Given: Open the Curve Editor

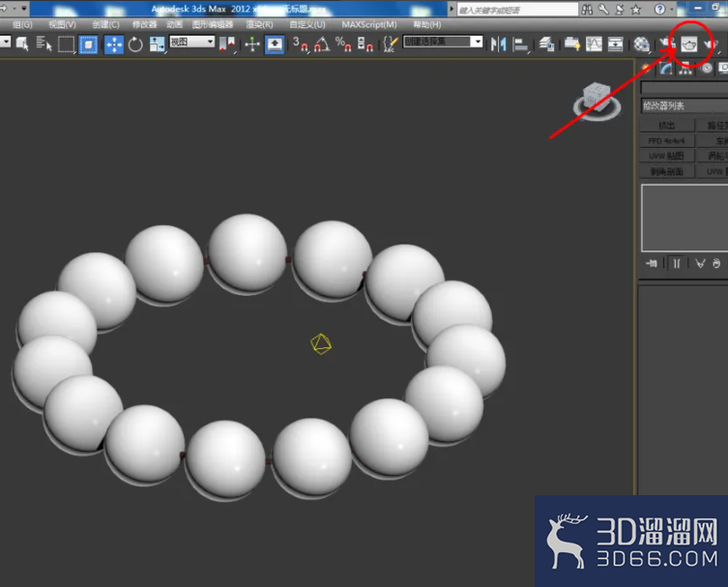Looking at the screenshot, I should (594, 44).
